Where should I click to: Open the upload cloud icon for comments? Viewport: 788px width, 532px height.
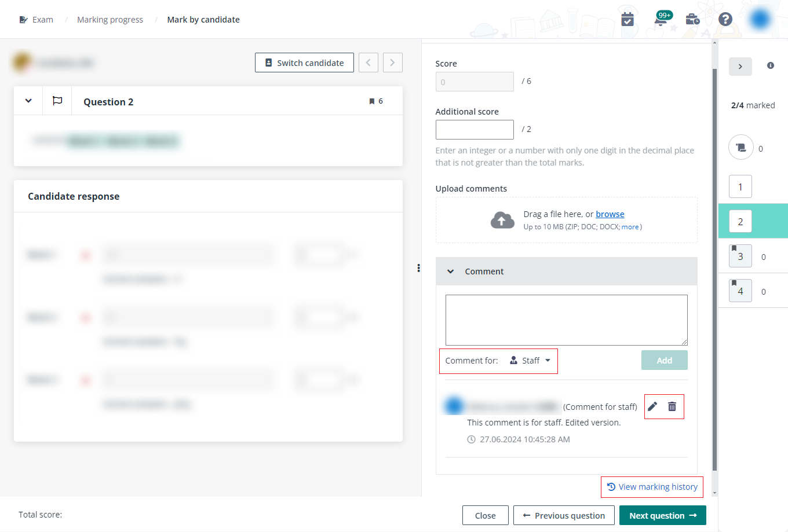point(502,220)
